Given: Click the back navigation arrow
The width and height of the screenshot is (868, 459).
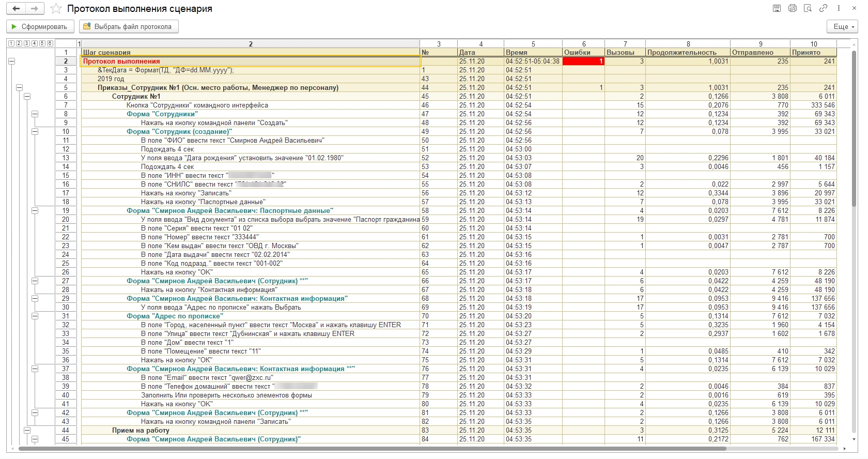Looking at the screenshot, I should point(16,9).
